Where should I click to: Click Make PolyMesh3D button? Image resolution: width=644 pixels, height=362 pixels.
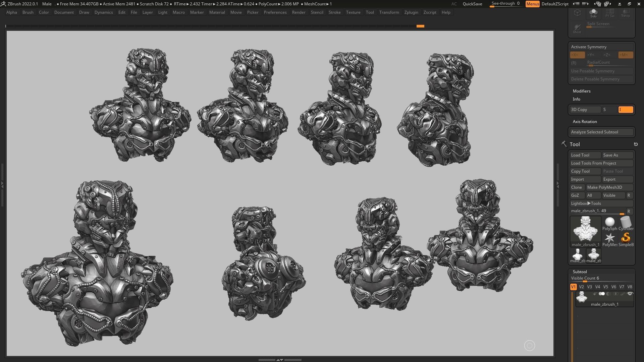pyautogui.click(x=609, y=187)
